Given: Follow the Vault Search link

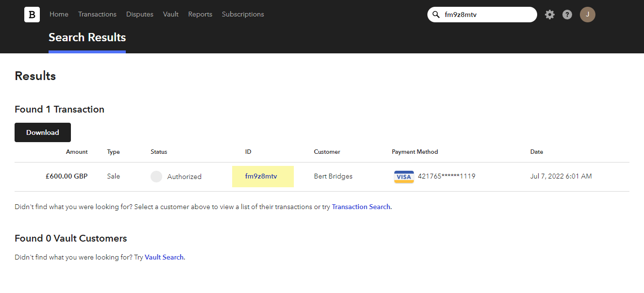Looking at the screenshot, I should point(164,258).
